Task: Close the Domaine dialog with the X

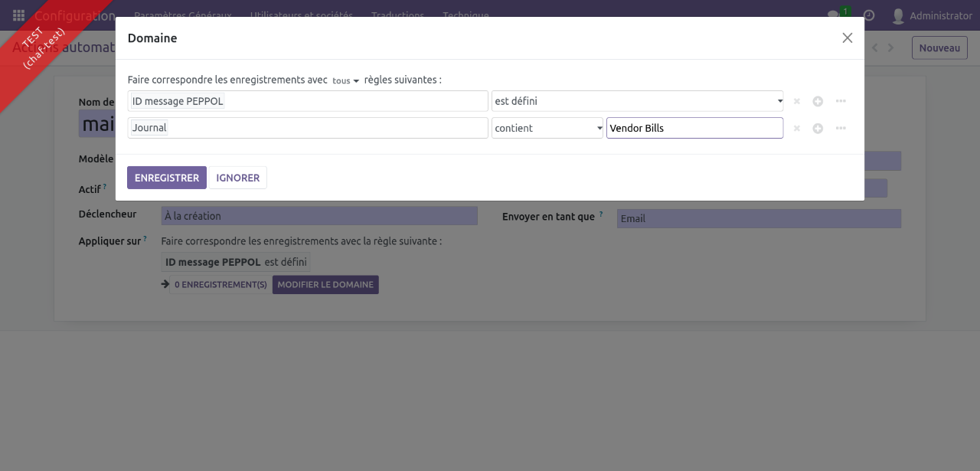Action: pos(847,38)
